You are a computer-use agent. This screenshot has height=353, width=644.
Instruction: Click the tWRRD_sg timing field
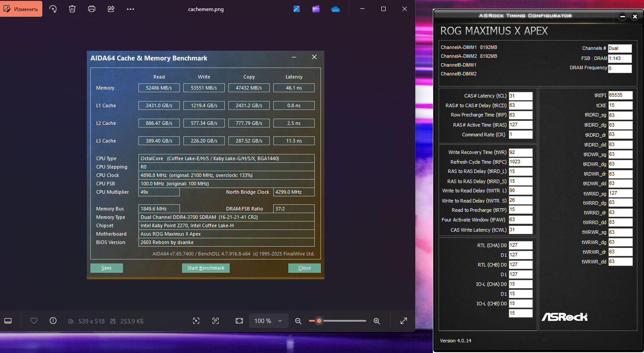[x=621, y=193]
